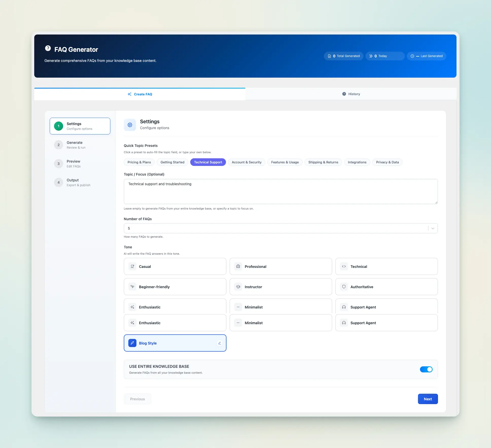Click the sprout icon on Beginner-friendly tone
This screenshot has width=491, height=448.
click(132, 287)
